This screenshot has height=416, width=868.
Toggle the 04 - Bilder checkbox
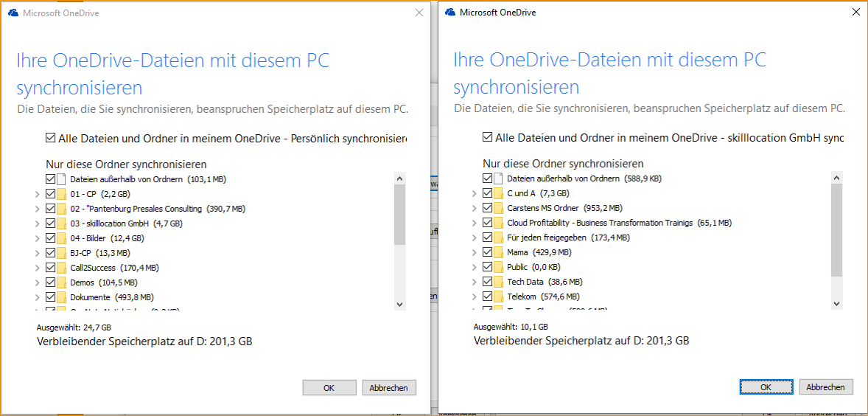tap(50, 238)
